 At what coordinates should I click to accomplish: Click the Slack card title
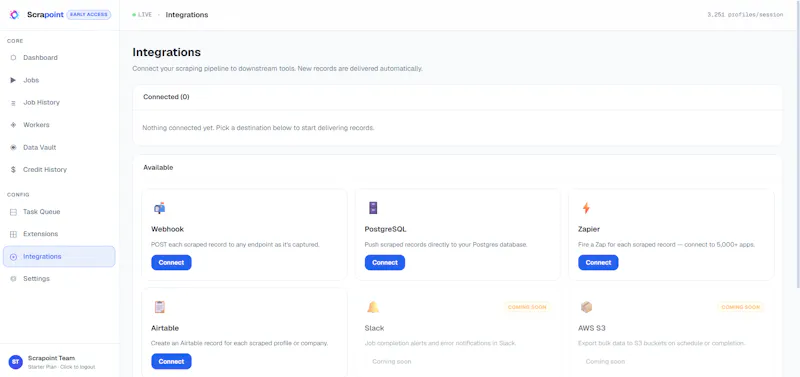point(374,328)
